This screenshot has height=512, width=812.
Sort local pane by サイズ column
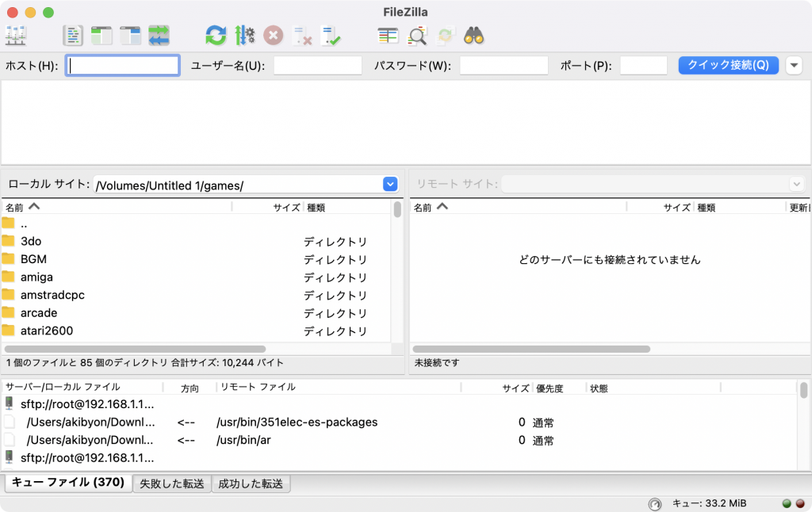pyautogui.click(x=267, y=207)
